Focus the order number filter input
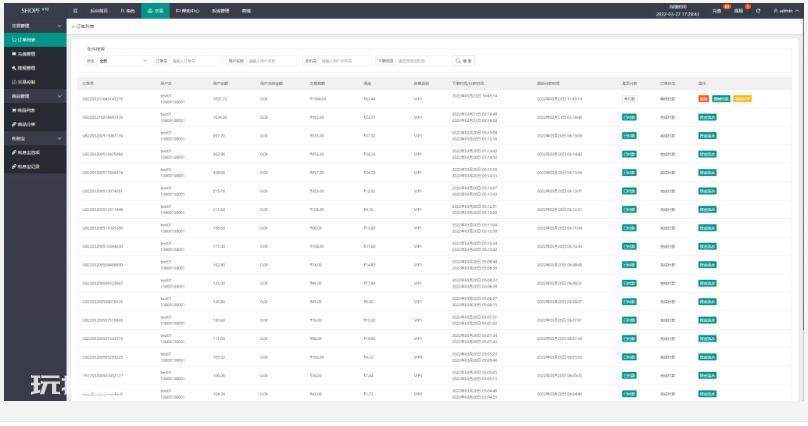 [195, 61]
